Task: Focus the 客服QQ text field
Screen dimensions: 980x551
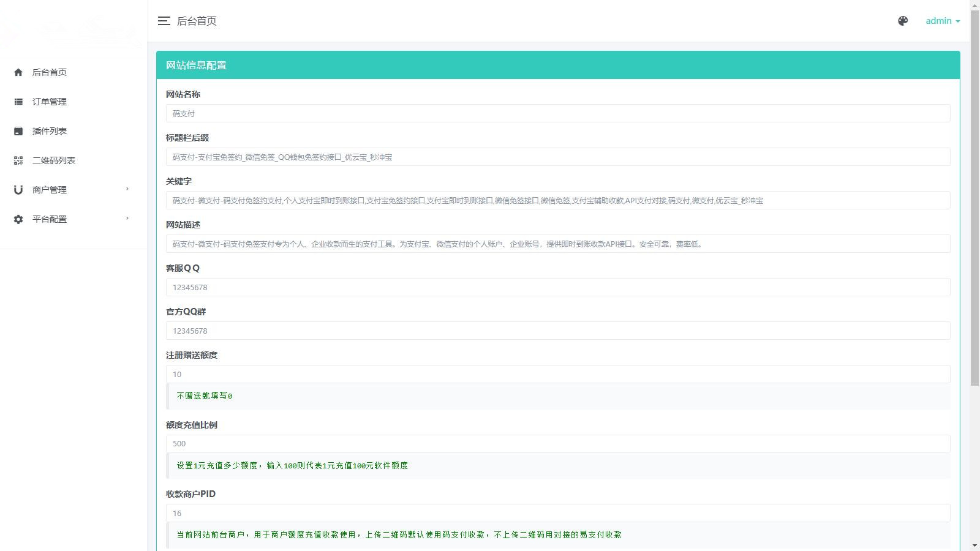Action: point(557,287)
